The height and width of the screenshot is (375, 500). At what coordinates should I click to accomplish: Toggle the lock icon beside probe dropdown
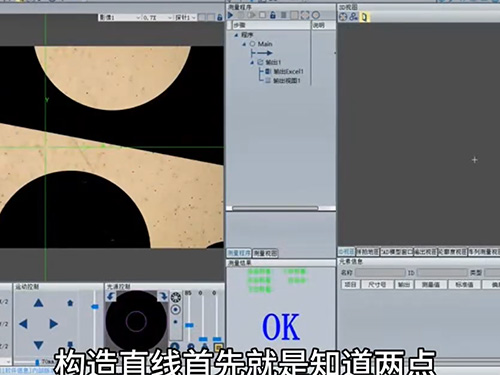click(x=219, y=17)
